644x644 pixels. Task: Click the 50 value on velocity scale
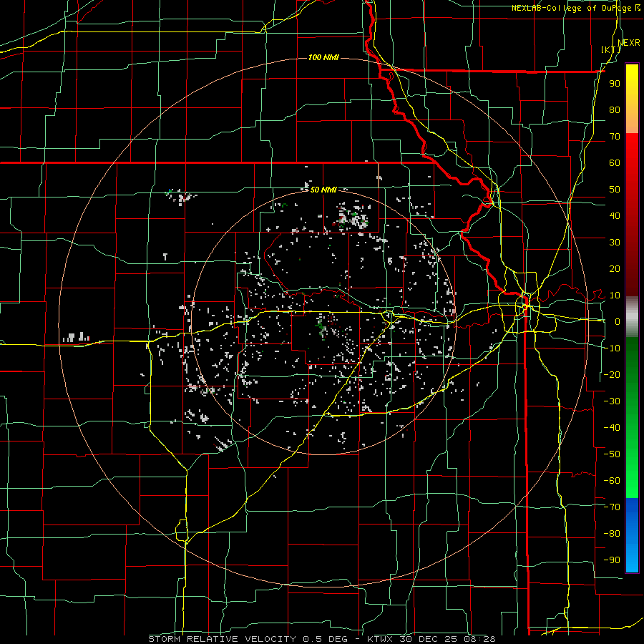tap(615, 190)
